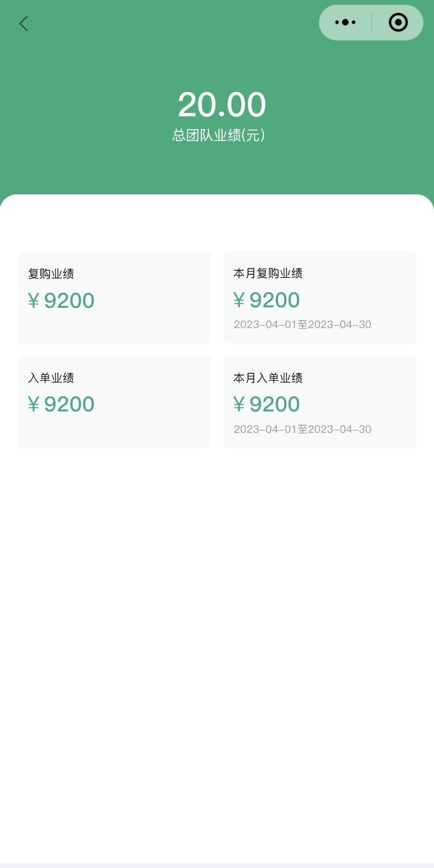Select the 入单业绩 card title
Image resolution: width=434 pixels, height=868 pixels.
[x=51, y=378]
